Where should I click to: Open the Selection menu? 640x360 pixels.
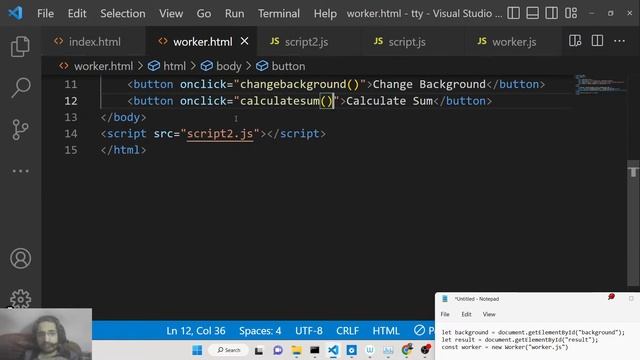pos(123,13)
